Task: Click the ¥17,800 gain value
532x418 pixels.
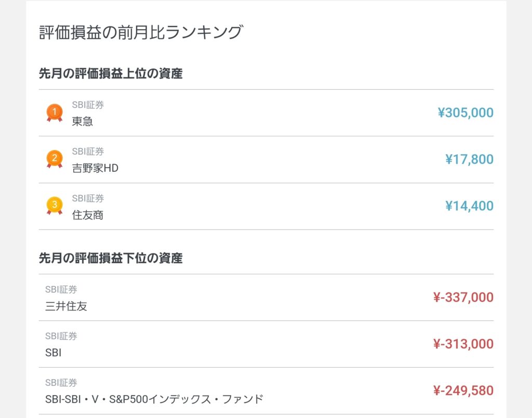Action: pyautogui.click(x=469, y=159)
